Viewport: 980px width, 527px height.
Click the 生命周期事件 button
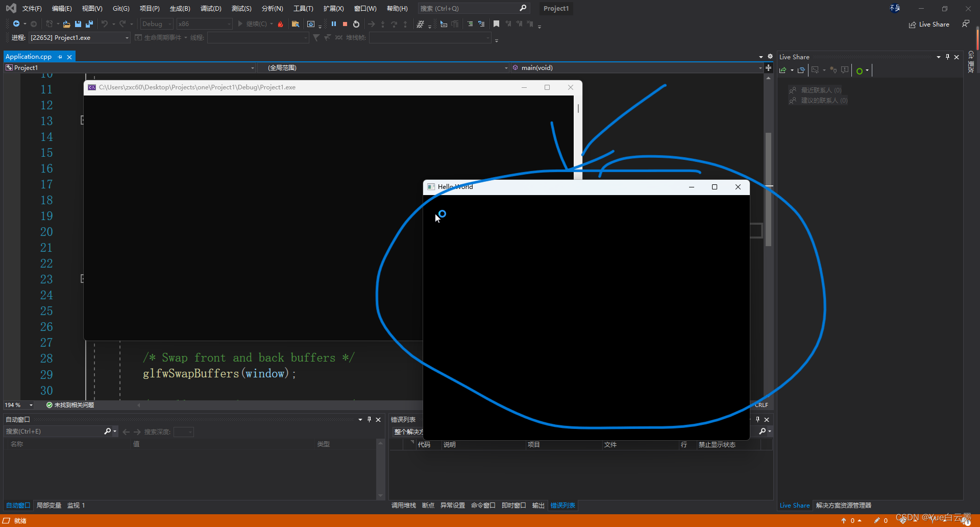[x=160, y=38]
